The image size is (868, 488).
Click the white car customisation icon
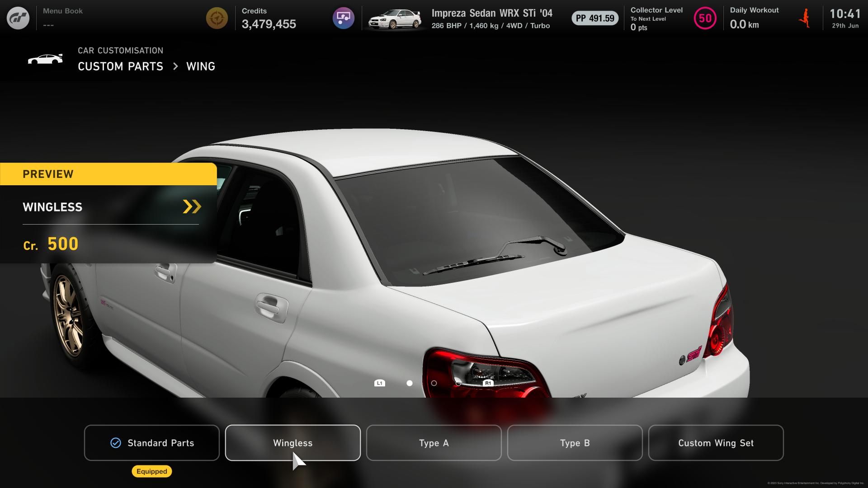tap(45, 59)
